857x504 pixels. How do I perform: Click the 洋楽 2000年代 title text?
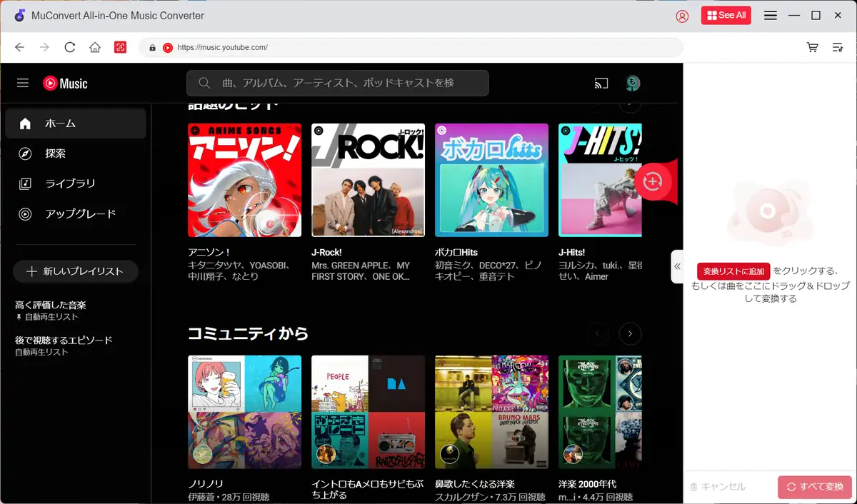point(588,484)
